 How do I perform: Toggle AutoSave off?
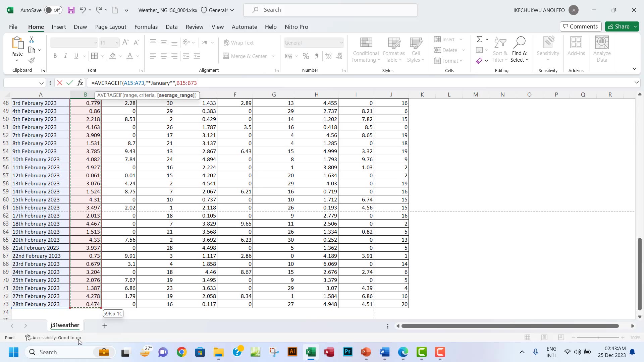pyautogui.click(x=53, y=10)
